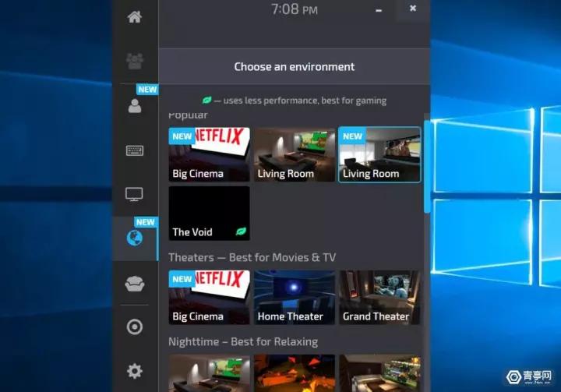Click the 7:08 PM clock text
This screenshot has width=561, height=392.
pyautogui.click(x=295, y=9)
